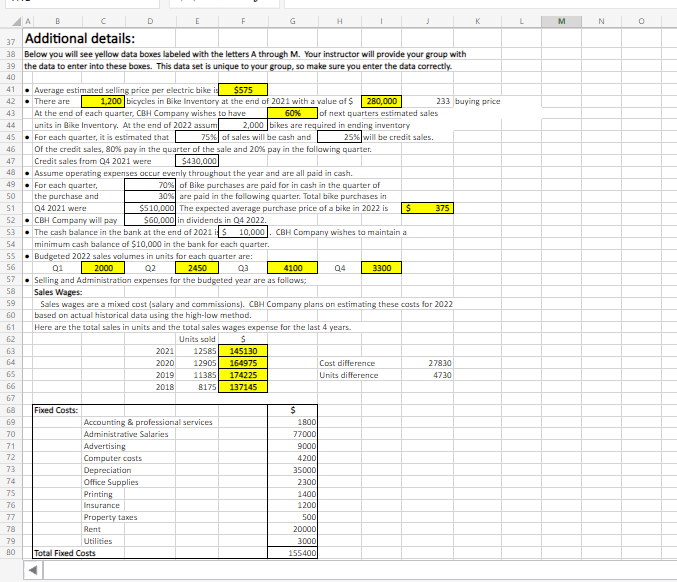Image resolution: width=677 pixels, height=582 pixels.
Task: Click the "Units sold" column heading
Action: (x=197, y=339)
